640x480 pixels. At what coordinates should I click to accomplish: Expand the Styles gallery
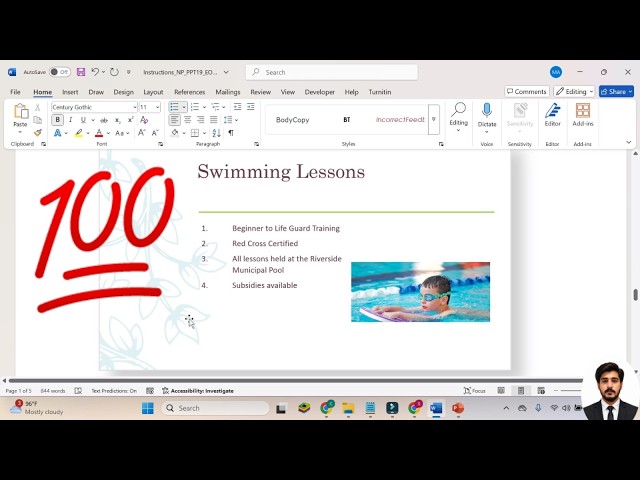pos(434,120)
